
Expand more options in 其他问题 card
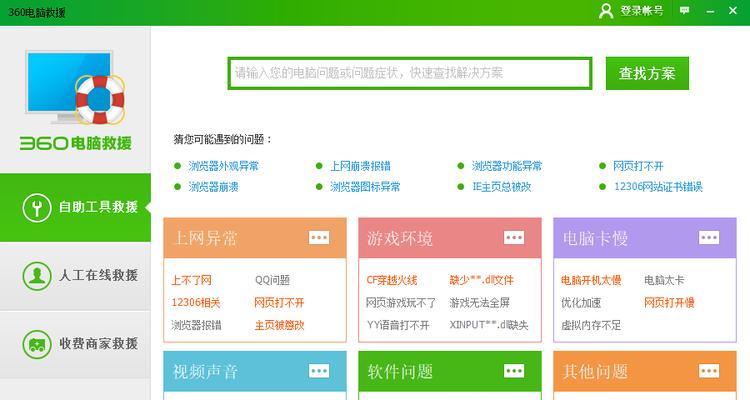(709, 371)
